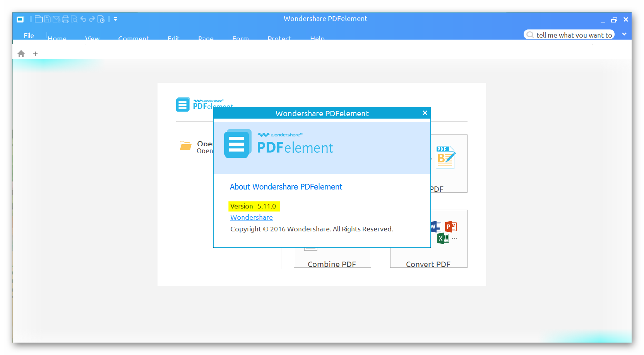
Task: Click the Print Preview magnifier page icon
Action: (x=74, y=19)
